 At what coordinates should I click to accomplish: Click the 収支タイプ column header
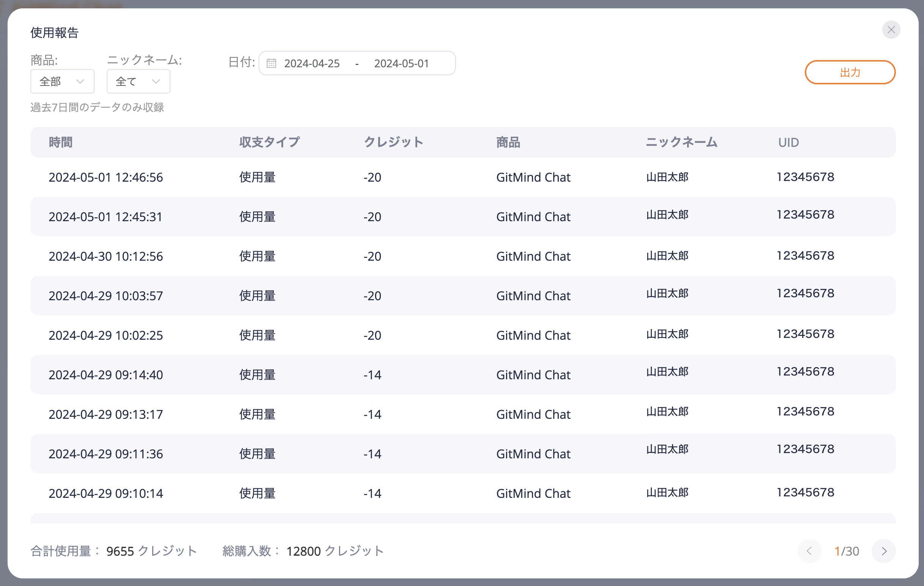(270, 143)
